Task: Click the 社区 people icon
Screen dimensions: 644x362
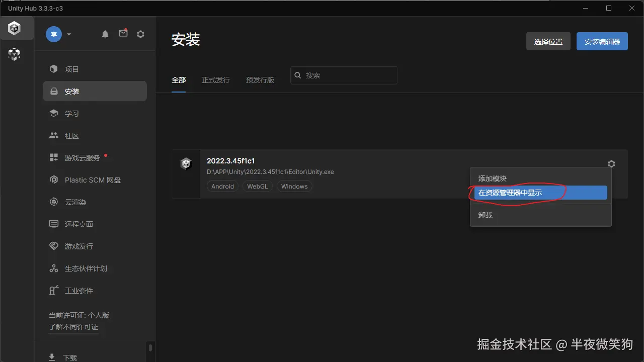Action: click(x=54, y=136)
